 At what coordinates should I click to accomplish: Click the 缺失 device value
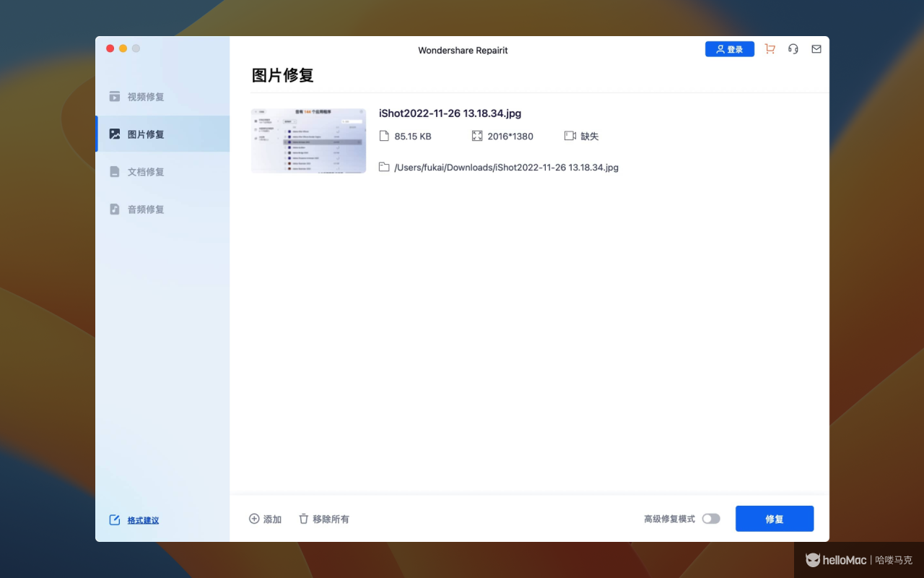(x=590, y=137)
